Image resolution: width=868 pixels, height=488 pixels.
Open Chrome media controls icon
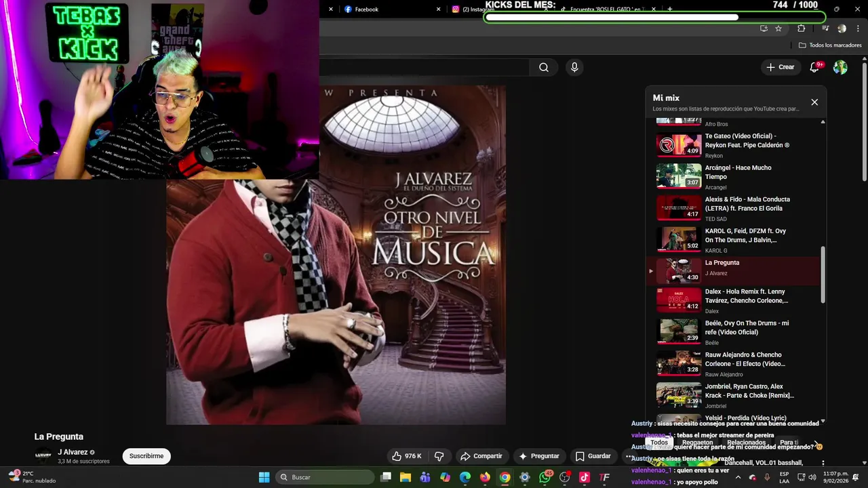[825, 28]
